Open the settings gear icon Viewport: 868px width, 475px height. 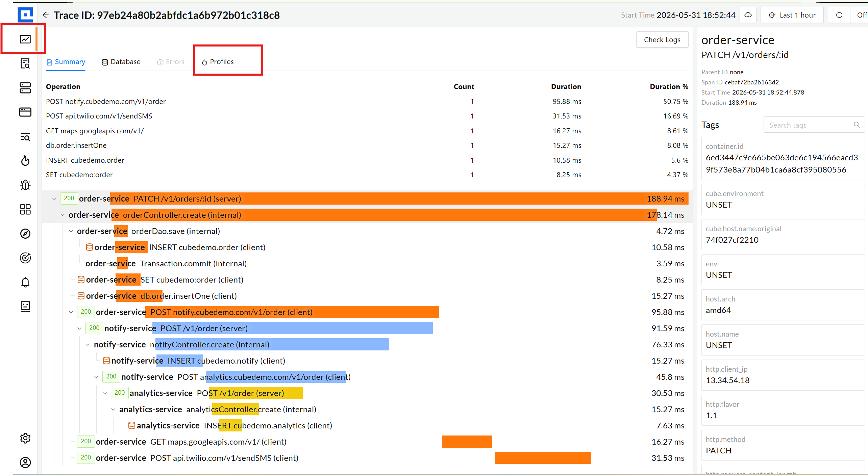coord(25,438)
